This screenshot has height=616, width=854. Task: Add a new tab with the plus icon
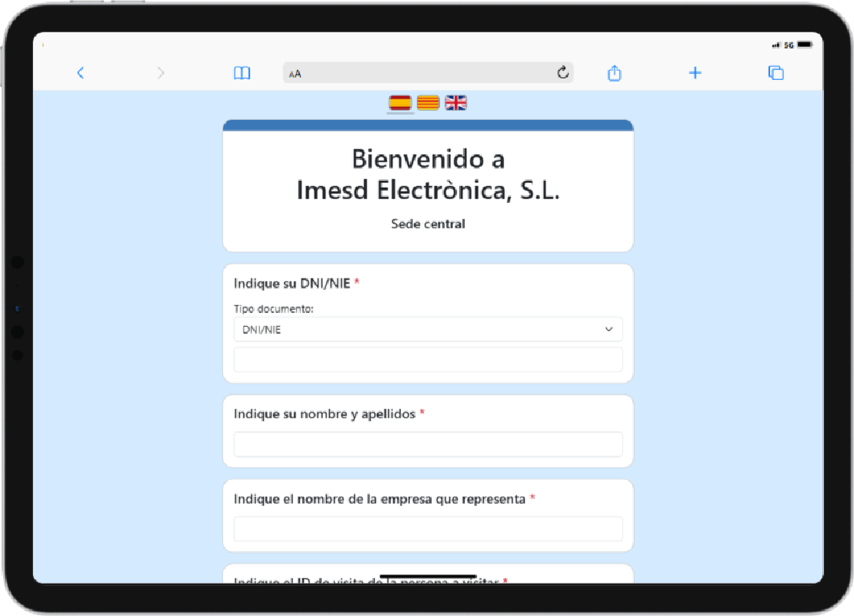pos(695,73)
